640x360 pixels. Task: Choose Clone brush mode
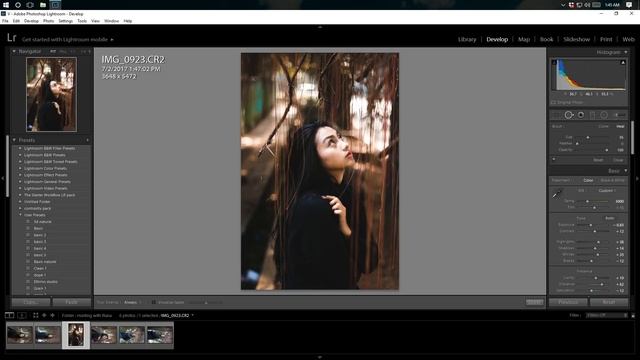[x=603, y=127]
